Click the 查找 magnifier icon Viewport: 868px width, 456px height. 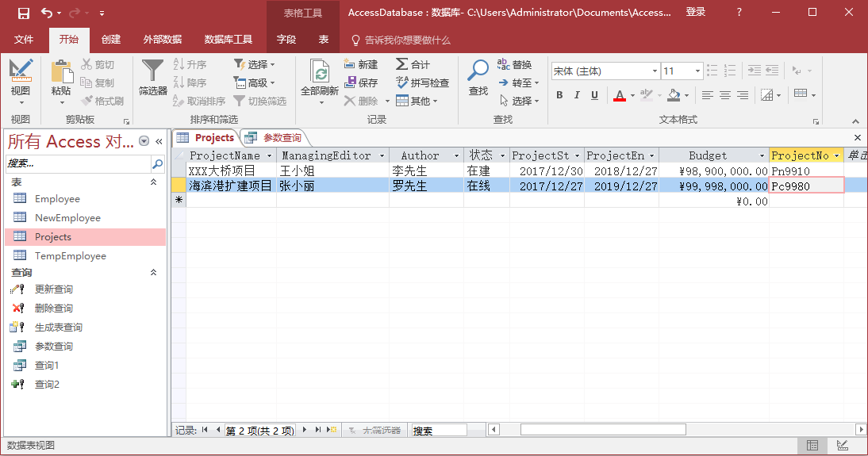pos(478,71)
